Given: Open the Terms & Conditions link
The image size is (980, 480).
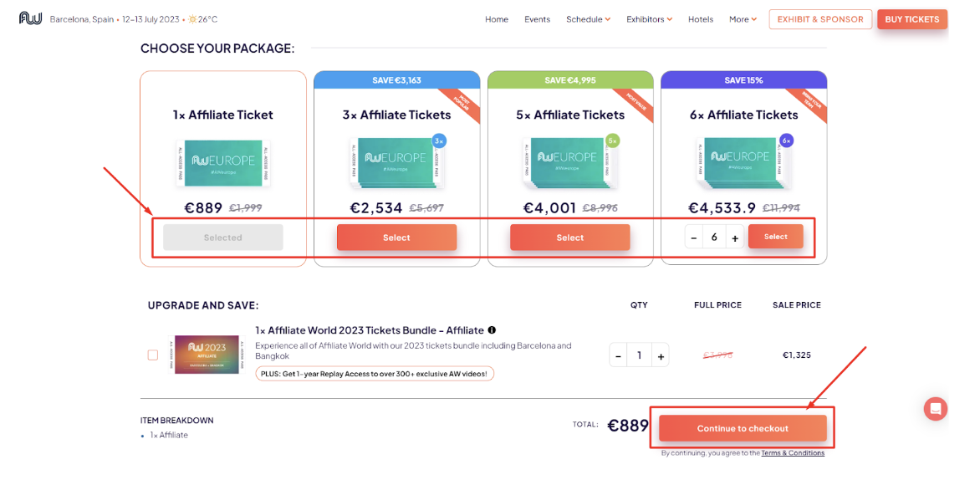Looking at the screenshot, I should pos(793,453).
